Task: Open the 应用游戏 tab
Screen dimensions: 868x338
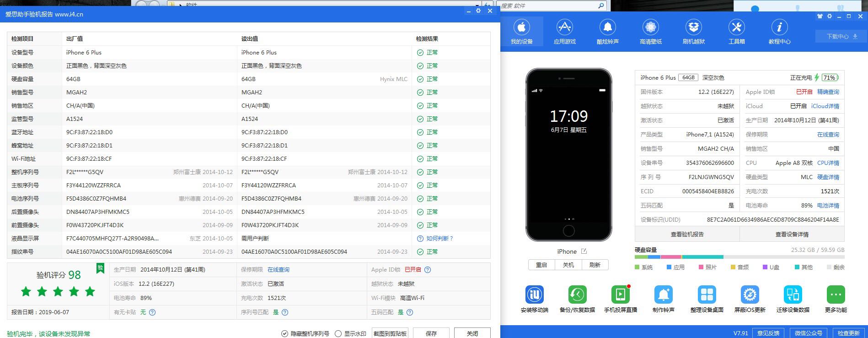Action: pos(565,31)
